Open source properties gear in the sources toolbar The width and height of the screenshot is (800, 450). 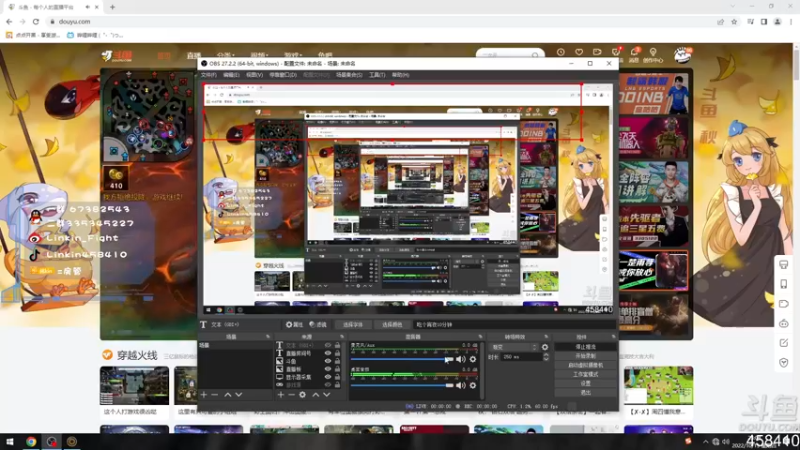point(303,395)
